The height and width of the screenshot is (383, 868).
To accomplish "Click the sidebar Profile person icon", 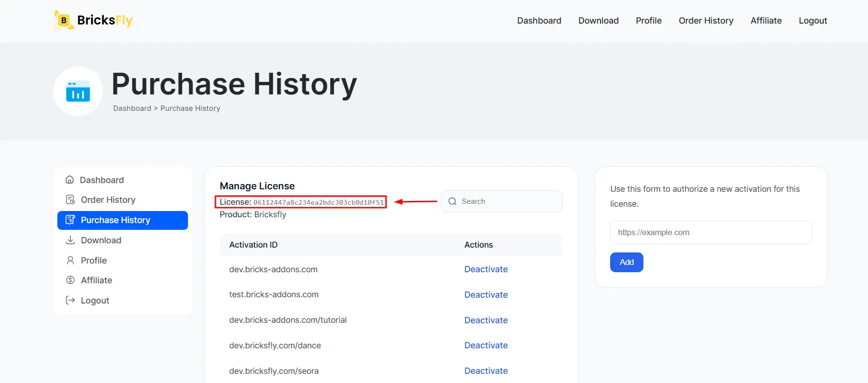I will pyautogui.click(x=70, y=260).
